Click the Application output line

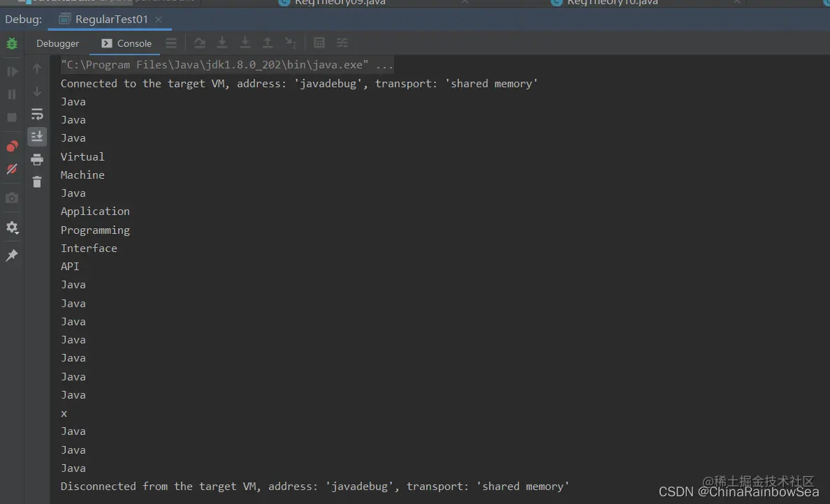(95, 212)
